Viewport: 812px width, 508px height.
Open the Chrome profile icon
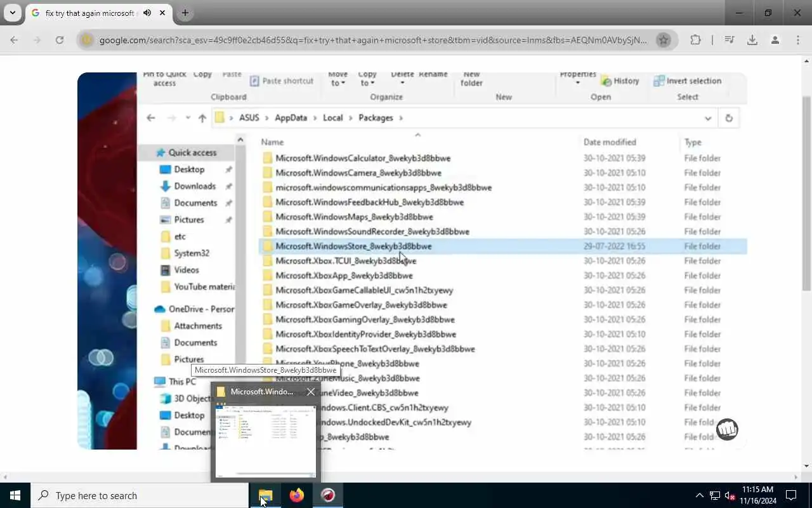pyautogui.click(x=775, y=40)
